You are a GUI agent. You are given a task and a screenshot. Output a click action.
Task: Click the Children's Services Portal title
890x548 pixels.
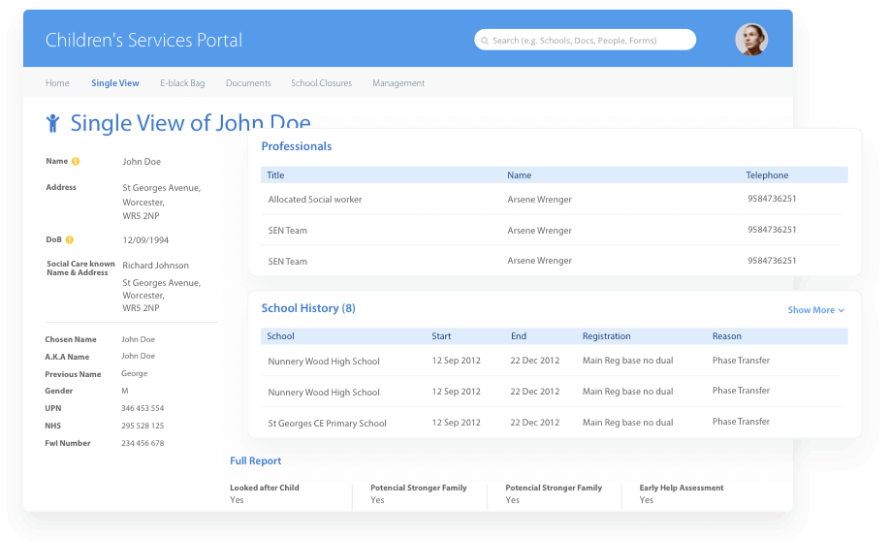click(x=144, y=40)
